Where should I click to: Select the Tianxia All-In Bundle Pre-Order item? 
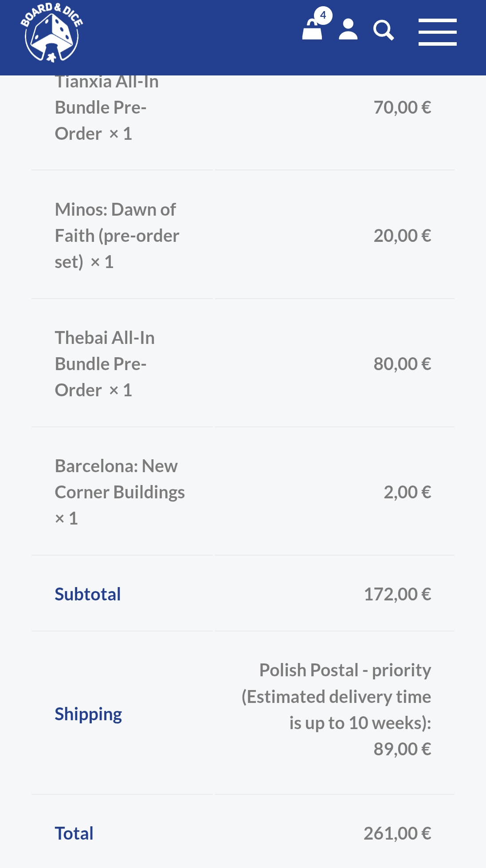click(107, 107)
